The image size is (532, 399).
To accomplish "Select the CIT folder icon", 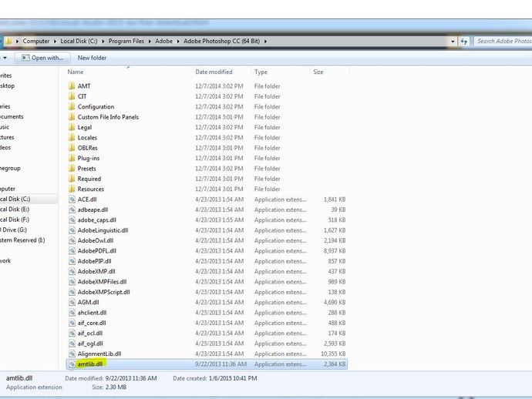I will (x=72, y=96).
